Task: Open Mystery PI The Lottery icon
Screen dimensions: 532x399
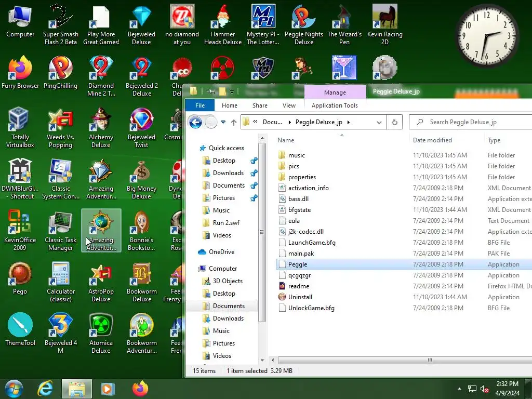Action: point(263,24)
